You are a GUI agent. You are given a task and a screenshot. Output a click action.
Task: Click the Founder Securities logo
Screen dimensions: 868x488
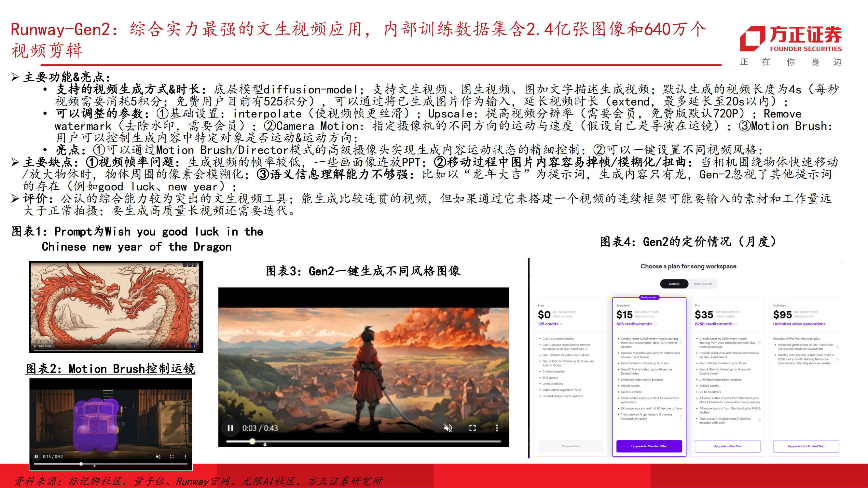791,39
